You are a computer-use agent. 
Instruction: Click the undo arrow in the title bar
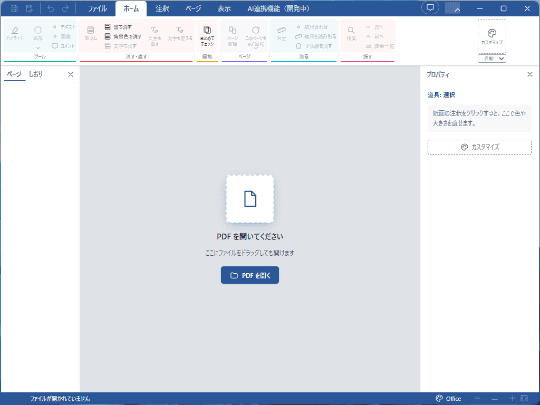pos(51,9)
